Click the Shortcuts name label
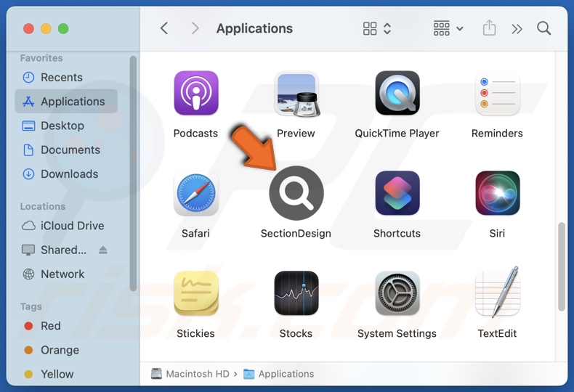Viewport: 574px width, 392px height. tap(397, 233)
